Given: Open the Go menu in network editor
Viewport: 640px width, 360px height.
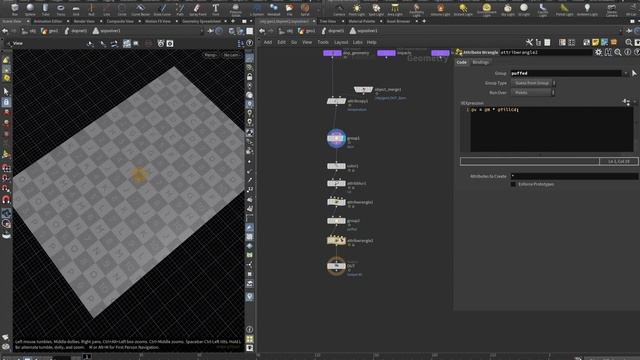Looking at the screenshot, I should (294, 42).
